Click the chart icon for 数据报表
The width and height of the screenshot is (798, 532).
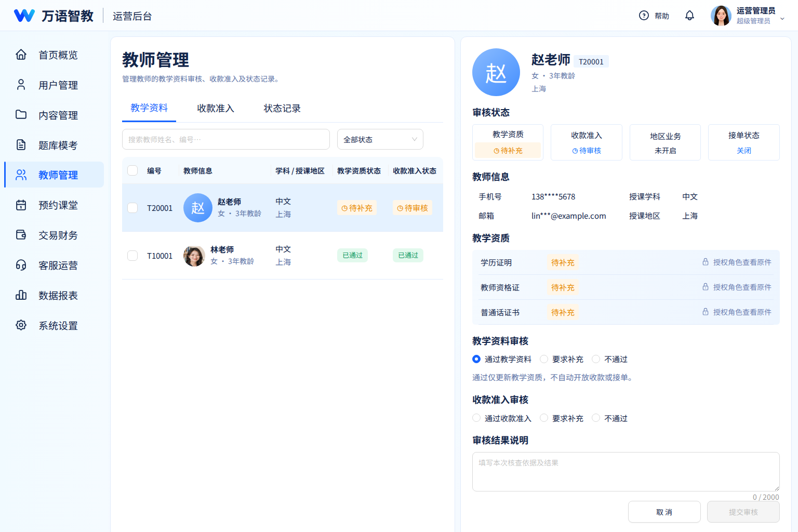(21, 296)
